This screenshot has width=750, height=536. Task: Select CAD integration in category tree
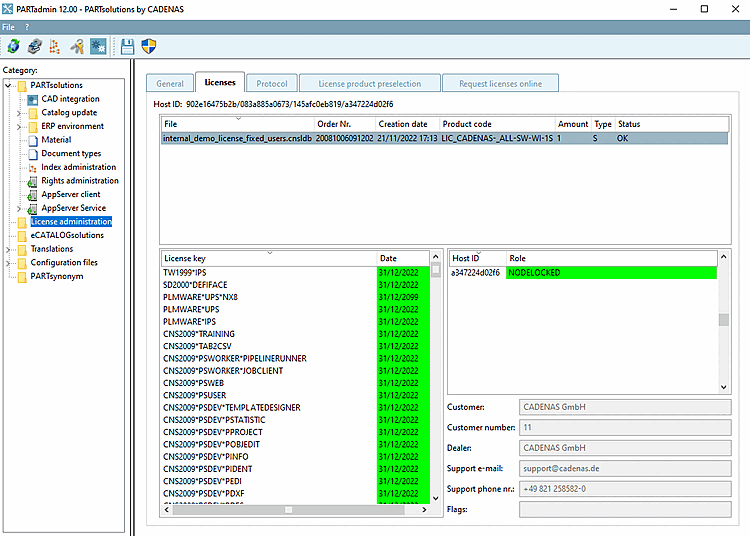tap(70, 99)
